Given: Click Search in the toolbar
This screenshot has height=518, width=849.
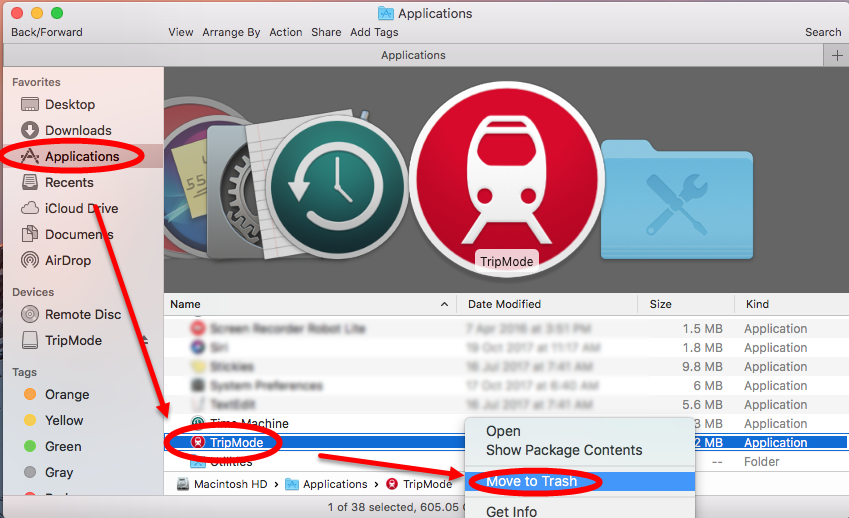Looking at the screenshot, I should [x=823, y=32].
